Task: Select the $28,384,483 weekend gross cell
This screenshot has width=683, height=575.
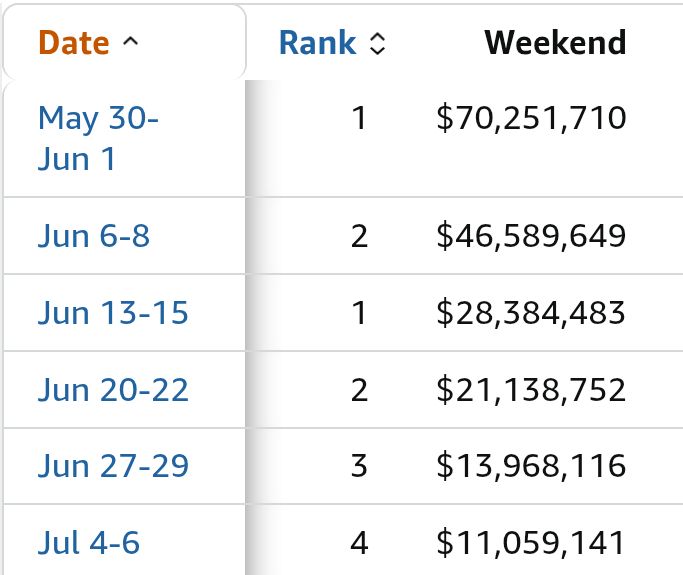Action: (531, 313)
